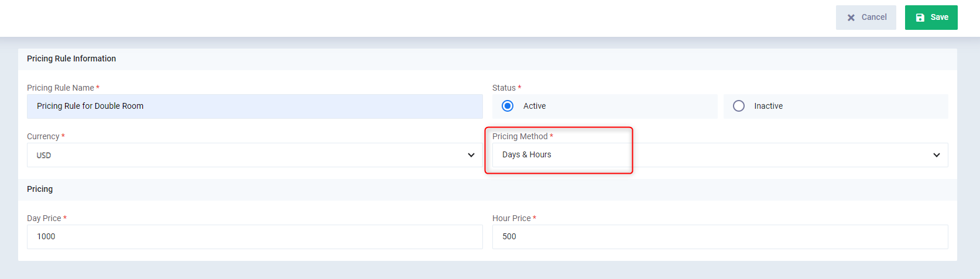Save the pricing rule

click(x=931, y=18)
